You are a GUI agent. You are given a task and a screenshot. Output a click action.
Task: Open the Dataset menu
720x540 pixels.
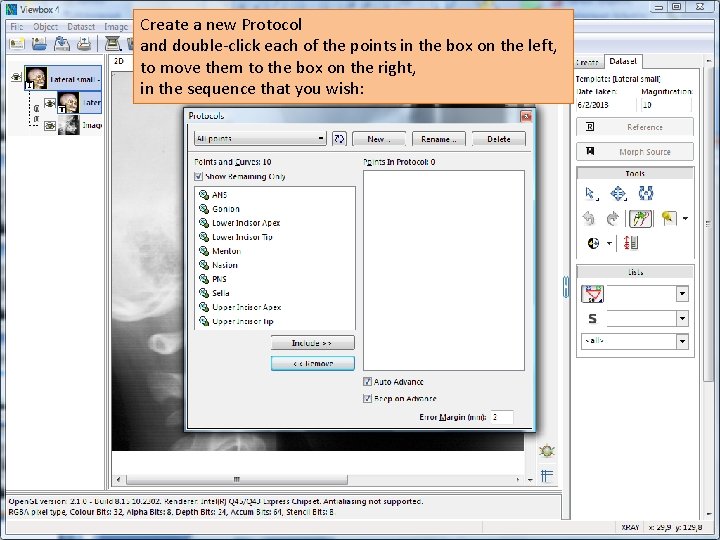point(81,27)
